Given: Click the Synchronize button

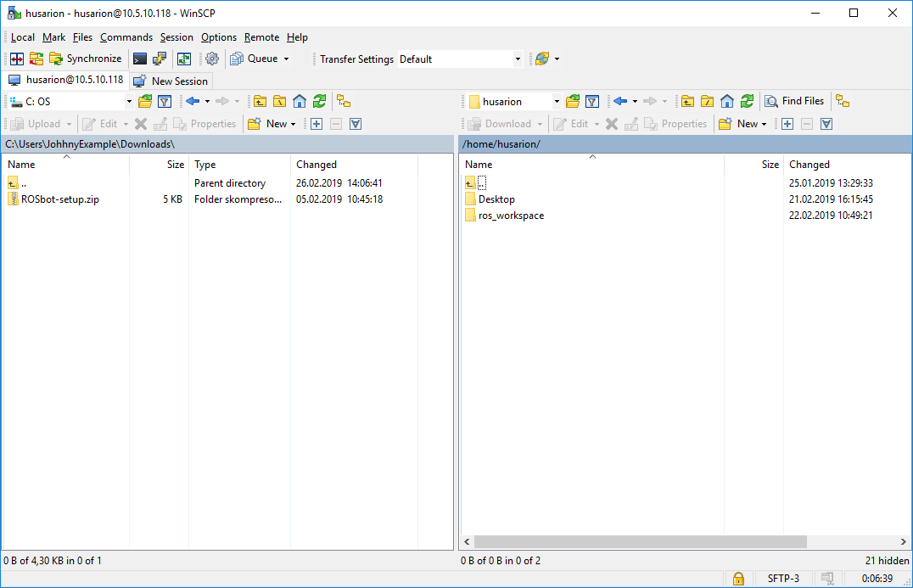Looking at the screenshot, I should coord(86,59).
